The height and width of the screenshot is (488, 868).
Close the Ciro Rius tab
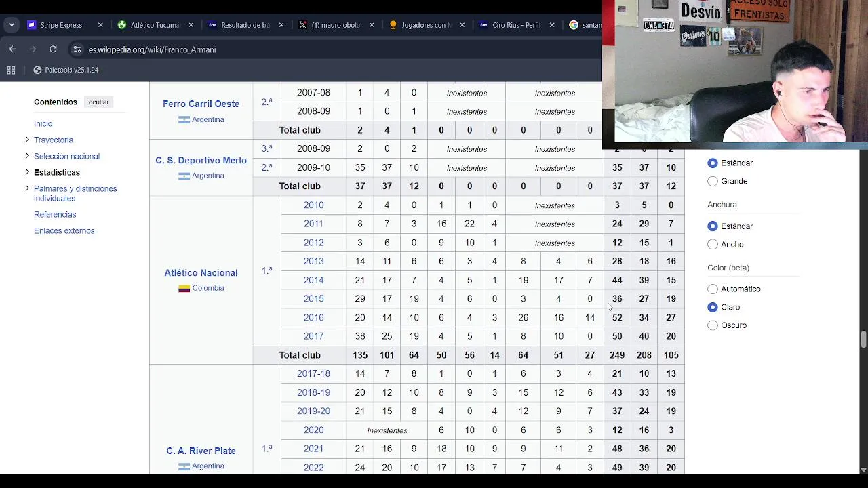click(x=552, y=25)
